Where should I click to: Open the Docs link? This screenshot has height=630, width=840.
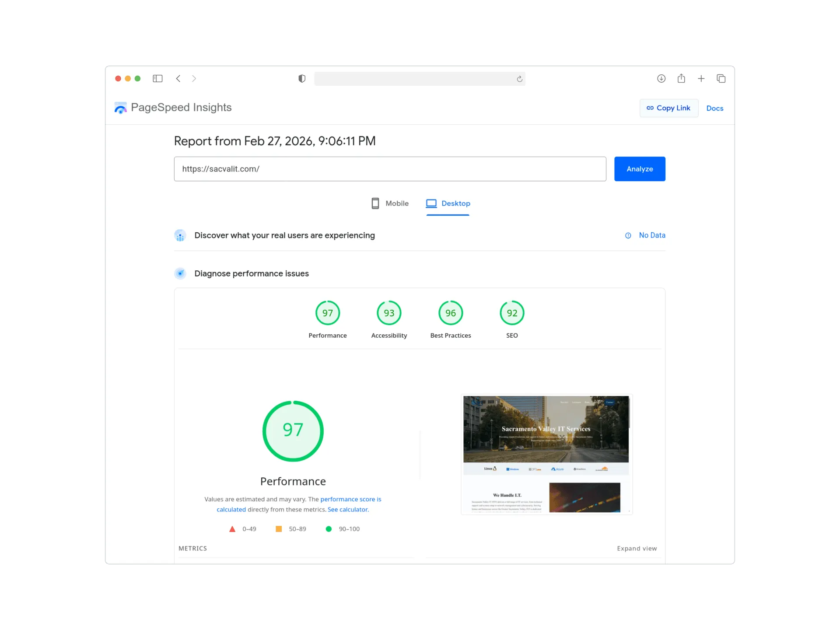[714, 108]
